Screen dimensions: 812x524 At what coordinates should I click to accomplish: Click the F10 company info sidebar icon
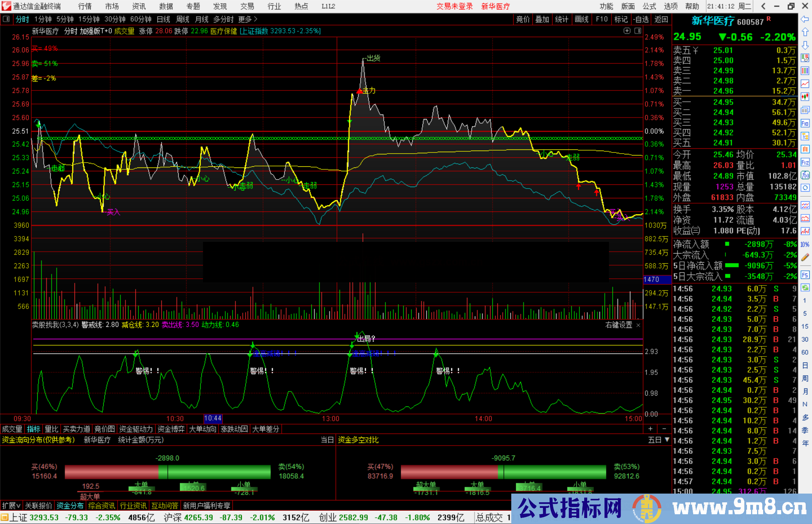point(805,124)
